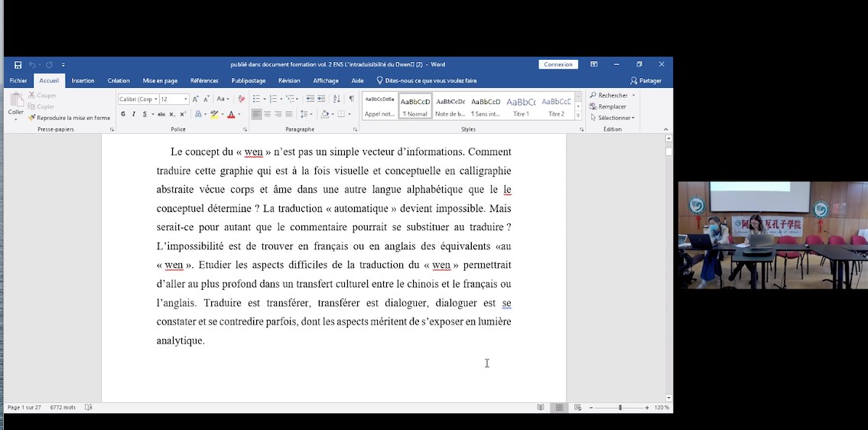The width and height of the screenshot is (868, 430).
Task: Select Reproduire la mise en forme tool
Action: [x=70, y=118]
